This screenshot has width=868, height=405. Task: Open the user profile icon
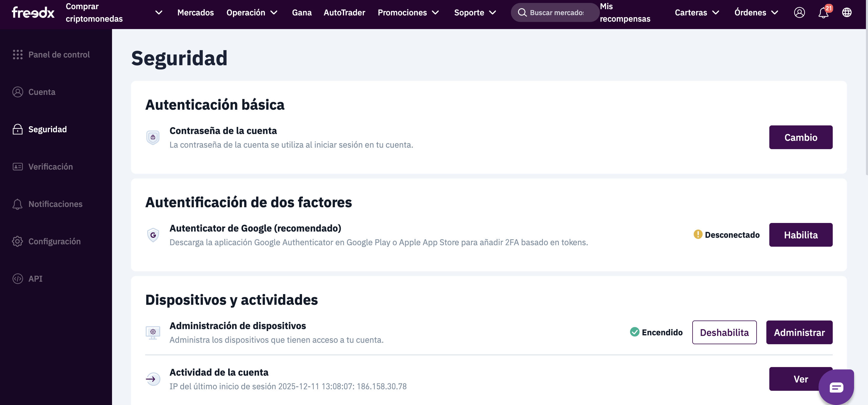tap(799, 12)
